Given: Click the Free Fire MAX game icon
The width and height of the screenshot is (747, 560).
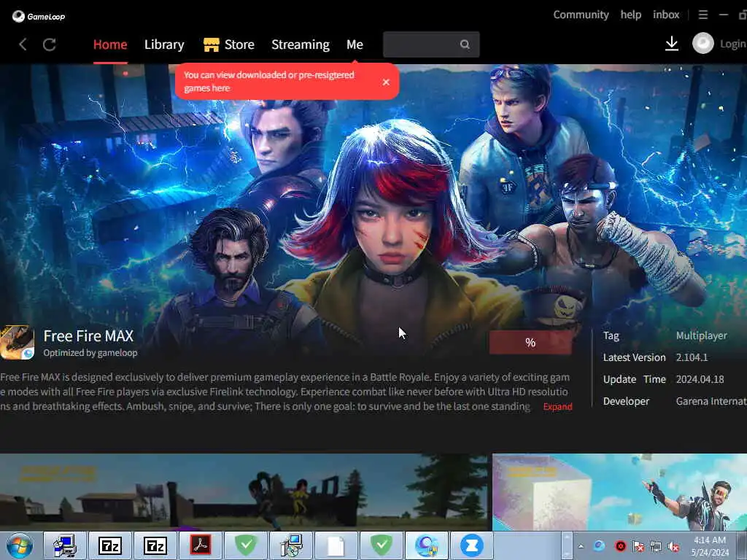Looking at the screenshot, I should coord(18,343).
